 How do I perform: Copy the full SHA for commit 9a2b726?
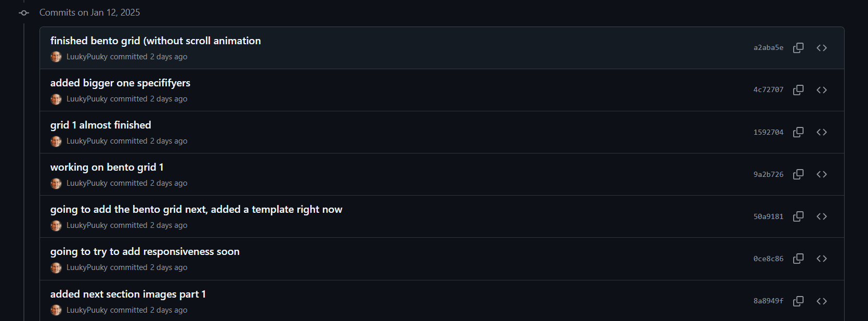(x=798, y=174)
